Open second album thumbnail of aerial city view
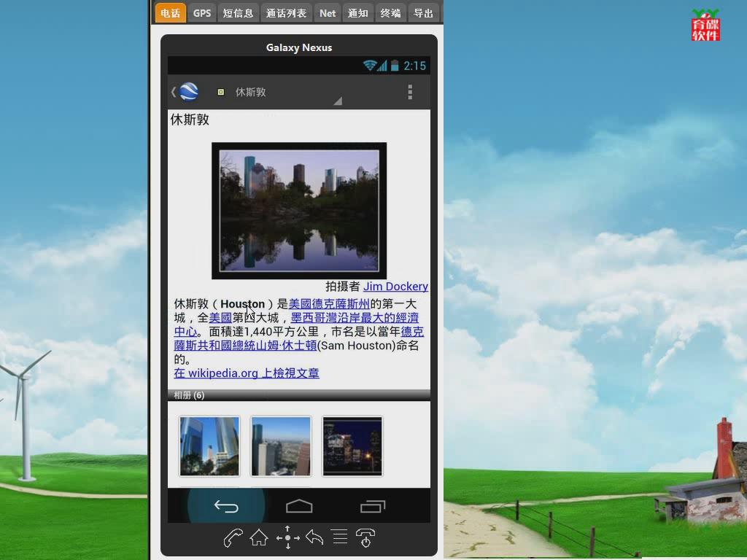 (x=281, y=446)
